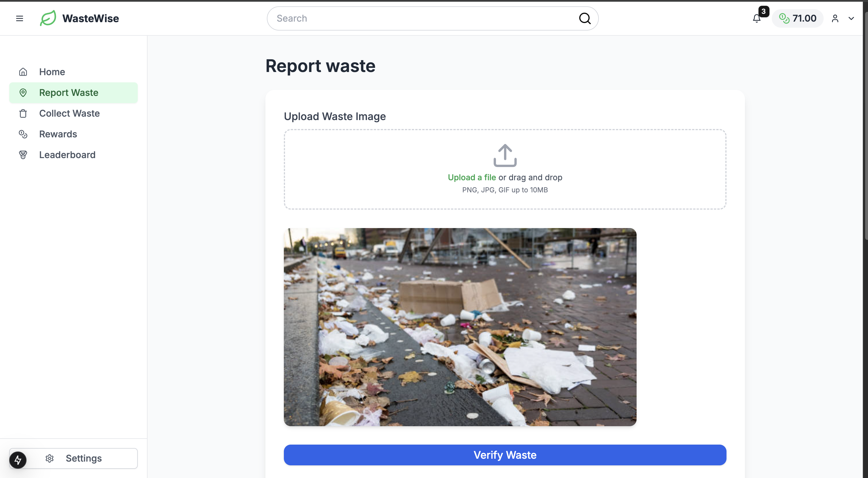Expand the user account dropdown chevron

pyautogui.click(x=851, y=18)
